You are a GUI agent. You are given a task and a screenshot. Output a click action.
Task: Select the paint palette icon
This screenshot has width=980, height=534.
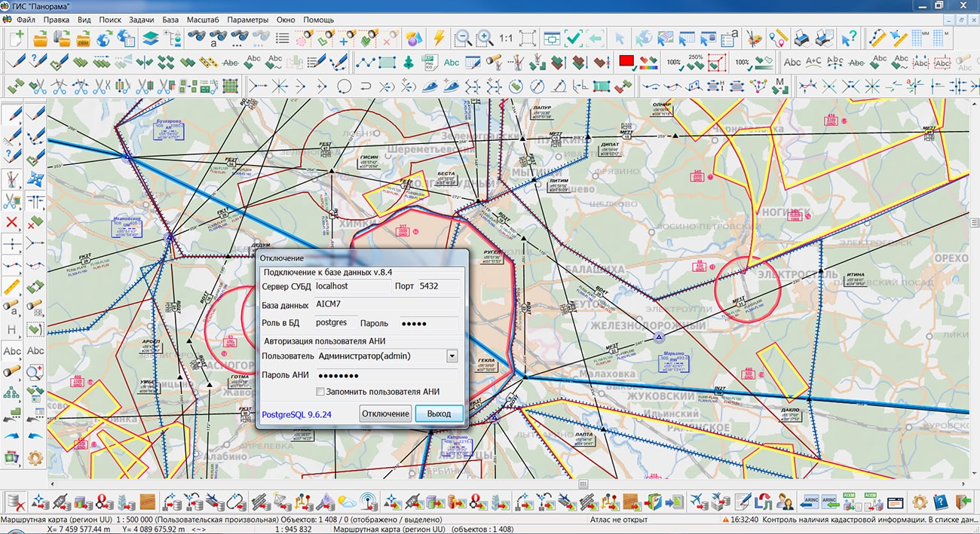tap(755, 38)
